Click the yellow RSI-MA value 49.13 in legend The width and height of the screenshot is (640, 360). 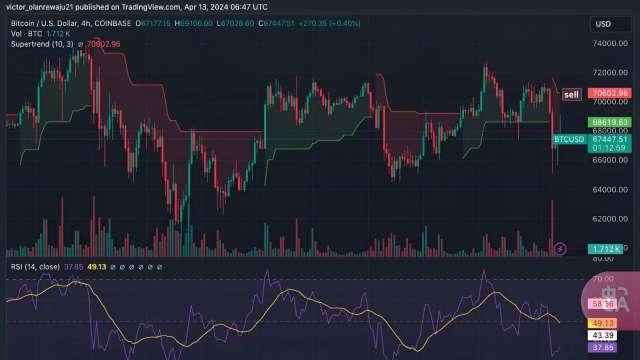pos(97,267)
